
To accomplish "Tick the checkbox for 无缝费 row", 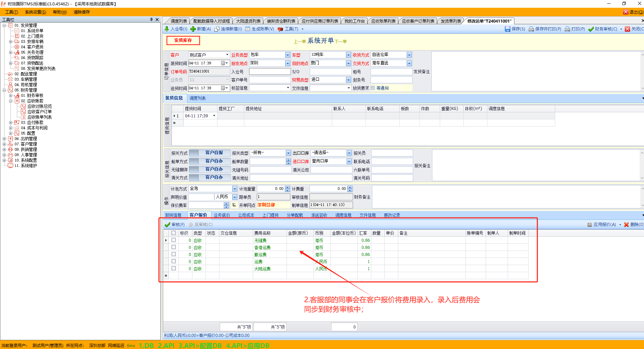I will (173, 240).
